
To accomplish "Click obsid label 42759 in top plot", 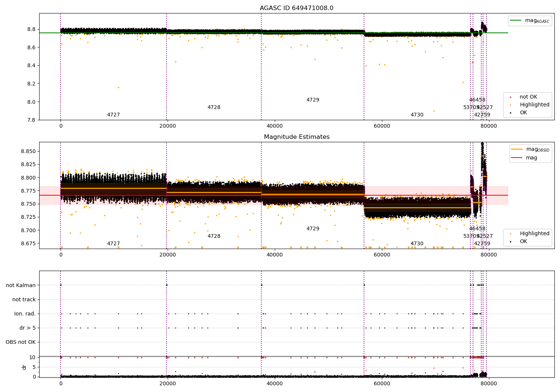I will click(482, 115).
